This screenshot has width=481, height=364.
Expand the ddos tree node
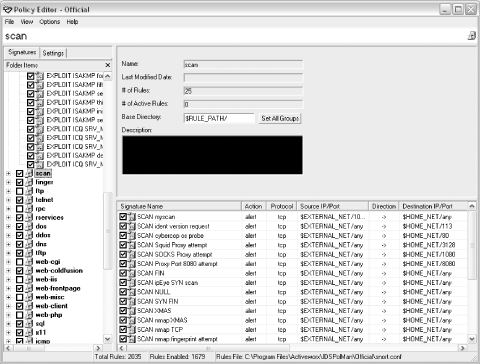pyautogui.click(x=8, y=235)
